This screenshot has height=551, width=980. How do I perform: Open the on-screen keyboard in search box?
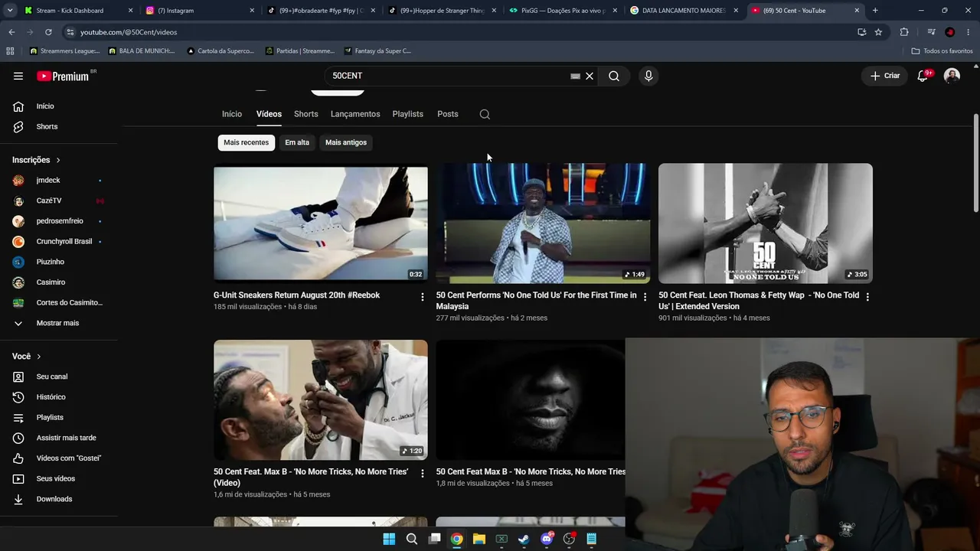(x=575, y=76)
